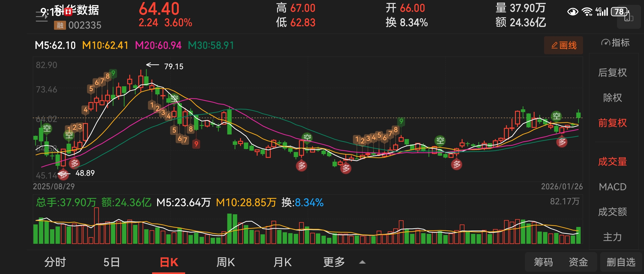
Task: Click the 画线 pencil drawing tool
Action: [x=563, y=45]
